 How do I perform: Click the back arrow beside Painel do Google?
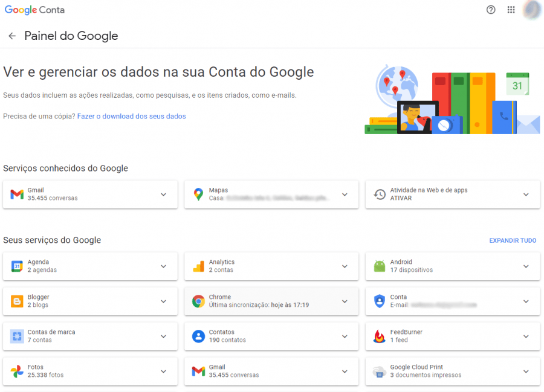[x=12, y=36]
